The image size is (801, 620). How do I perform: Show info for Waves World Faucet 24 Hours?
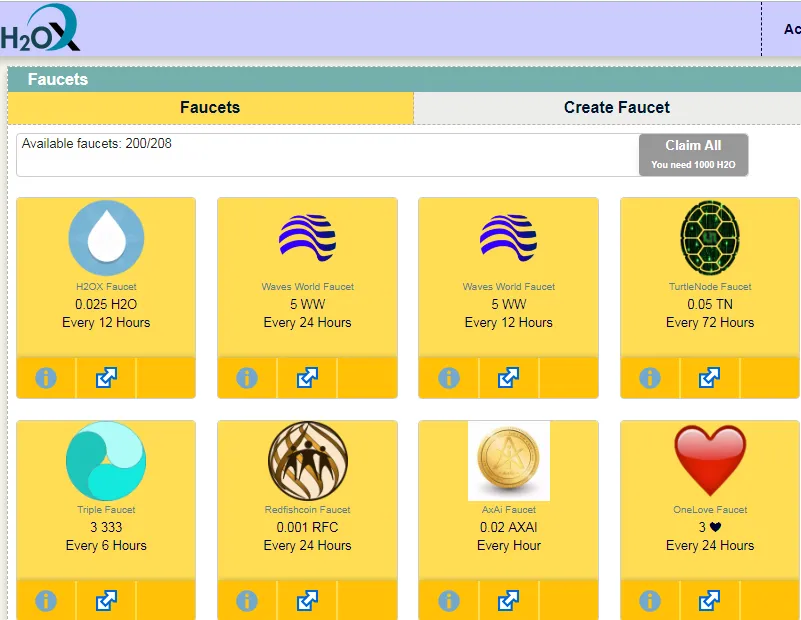[x=247, y=378]
